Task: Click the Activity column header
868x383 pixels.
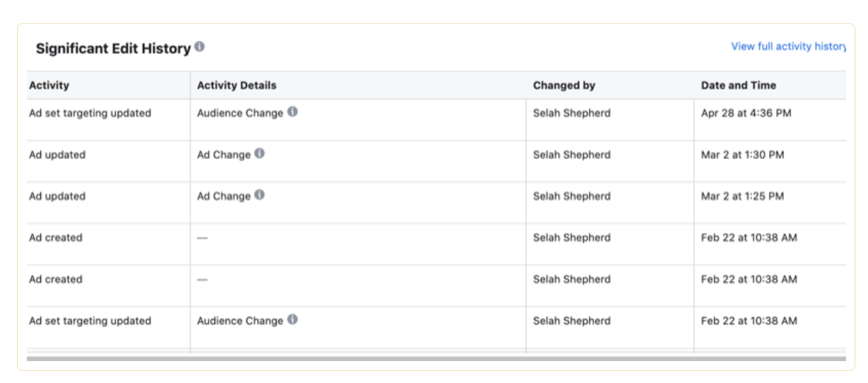Action: [50, 86]
